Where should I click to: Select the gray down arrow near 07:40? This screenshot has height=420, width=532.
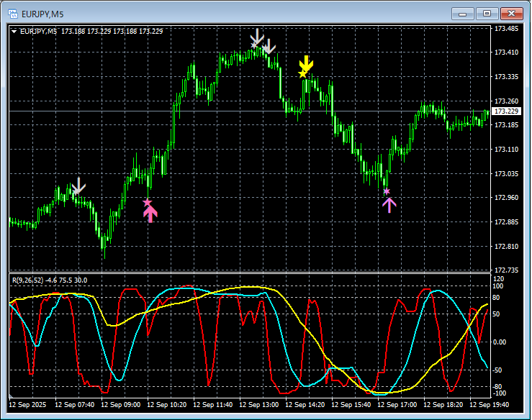point(78,186)
